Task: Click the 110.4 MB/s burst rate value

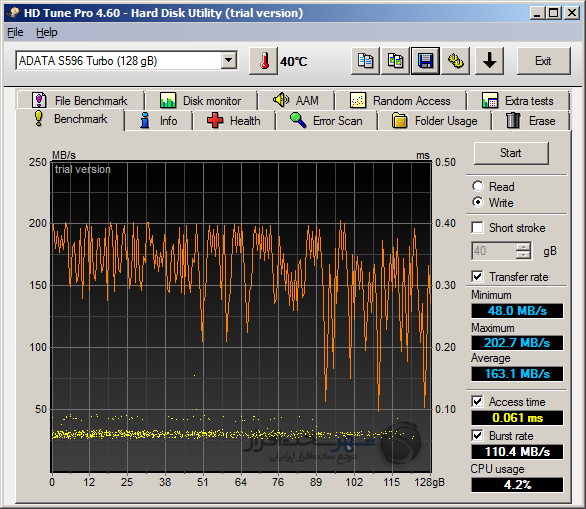Action: click(x=517, y=452)
